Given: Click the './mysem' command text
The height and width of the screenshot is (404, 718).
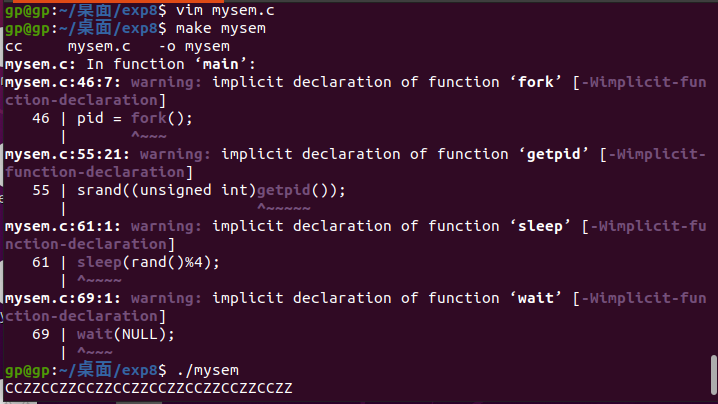Looking at the screenshot, I should pyautogui.click(x=207, y=370).
